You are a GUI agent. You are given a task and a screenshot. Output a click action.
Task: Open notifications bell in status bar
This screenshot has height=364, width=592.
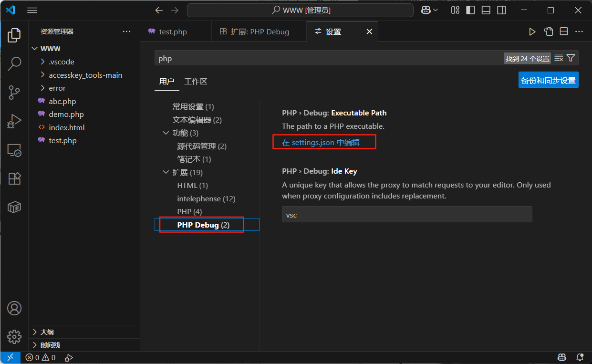pyautogui.click(x=580, y=358)
